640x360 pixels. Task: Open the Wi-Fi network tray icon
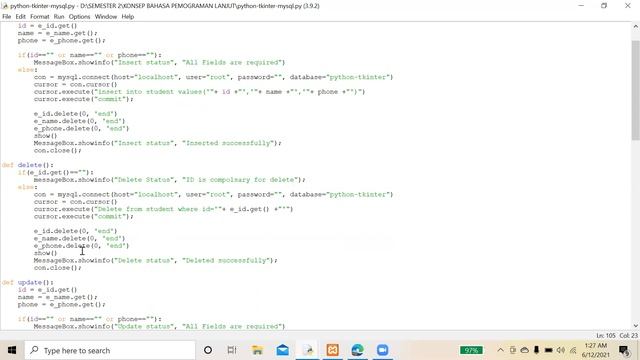[x=573, y=350]
